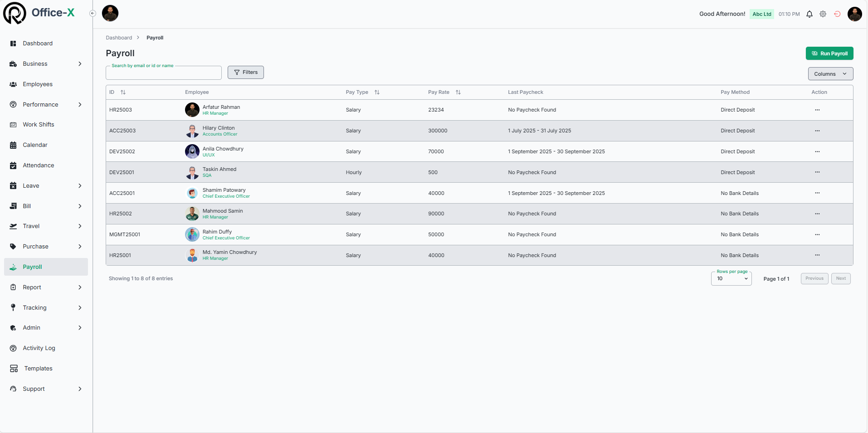Sort table by the ID column icon
868x433 pixels.
click(123, 92)
